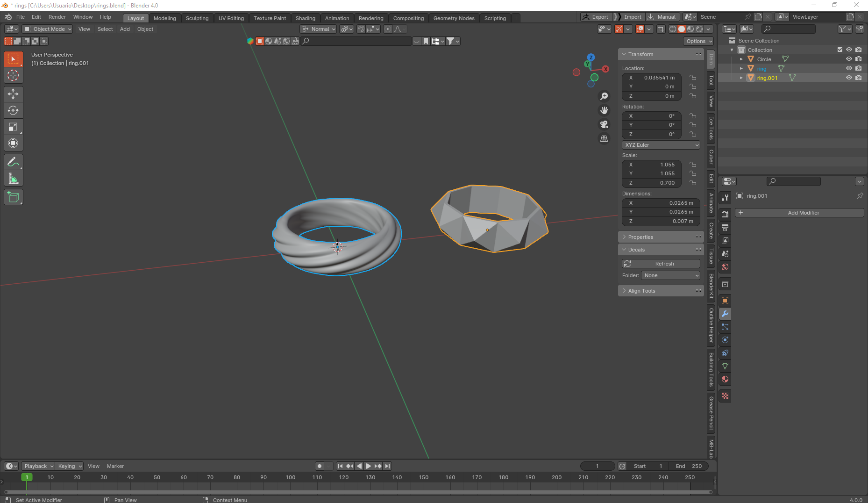Screen dimensions: 868x503
Task: Switch viewport to Wireframe shading mode
Action: (673, 29)
